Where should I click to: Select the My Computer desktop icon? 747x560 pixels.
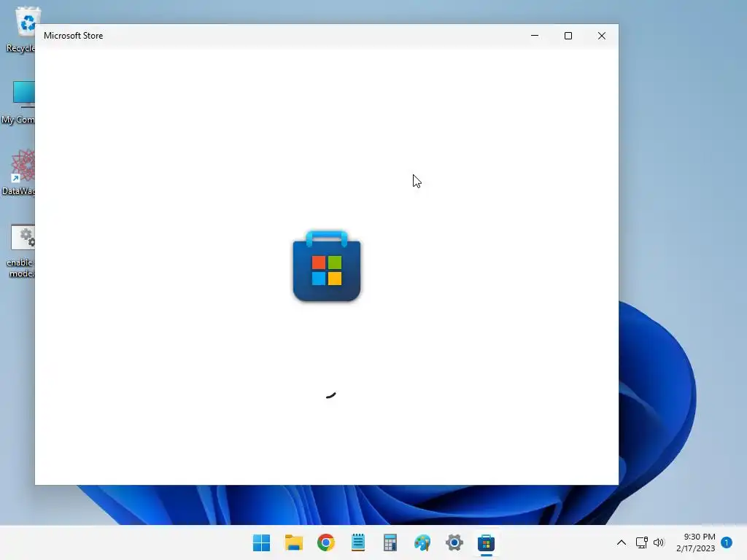pyautogui.click(x=19, y=102)
